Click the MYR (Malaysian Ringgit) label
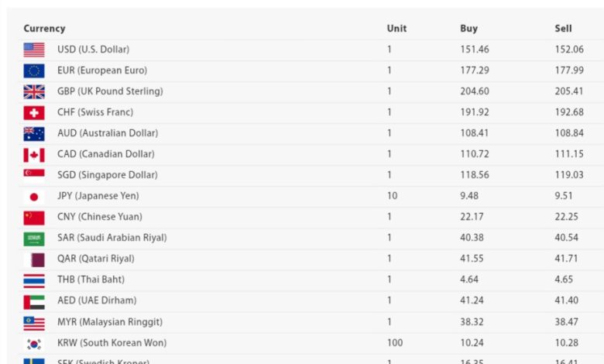 pyautogui.click(x=110, y=321)
